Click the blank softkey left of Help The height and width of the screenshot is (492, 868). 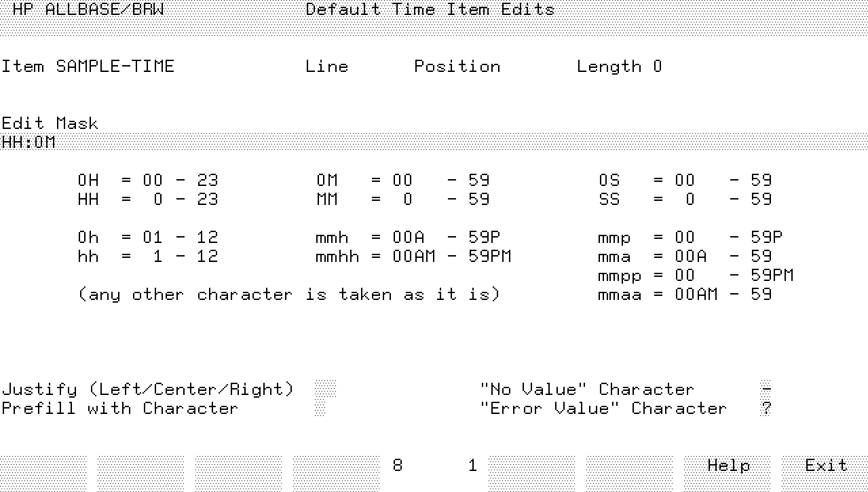[629, 466]
